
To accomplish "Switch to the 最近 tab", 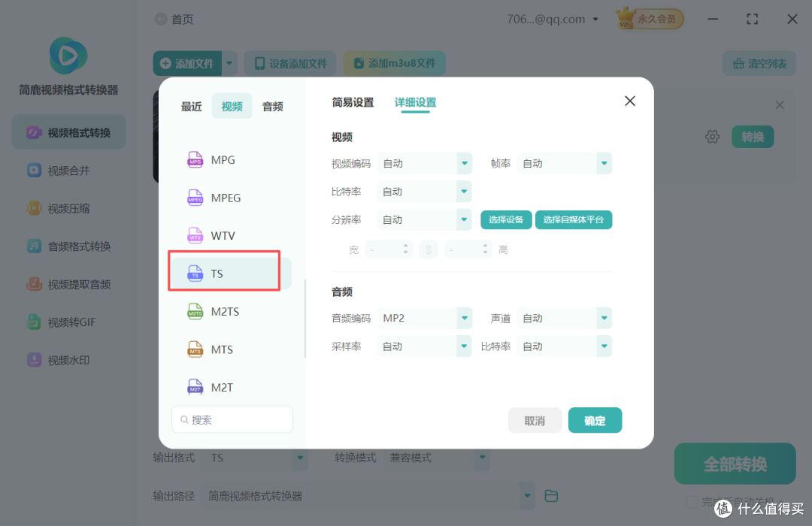I will pos(191,106).
